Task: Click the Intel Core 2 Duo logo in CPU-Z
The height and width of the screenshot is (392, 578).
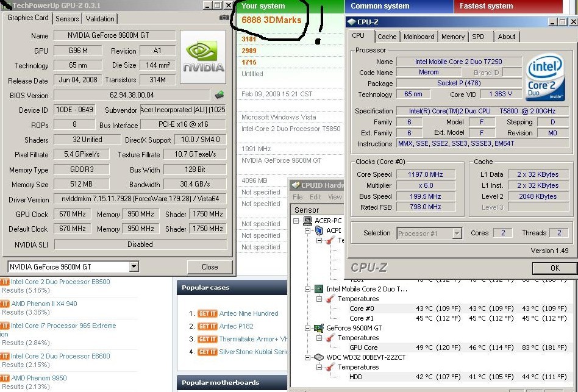Action: [545, 77]
